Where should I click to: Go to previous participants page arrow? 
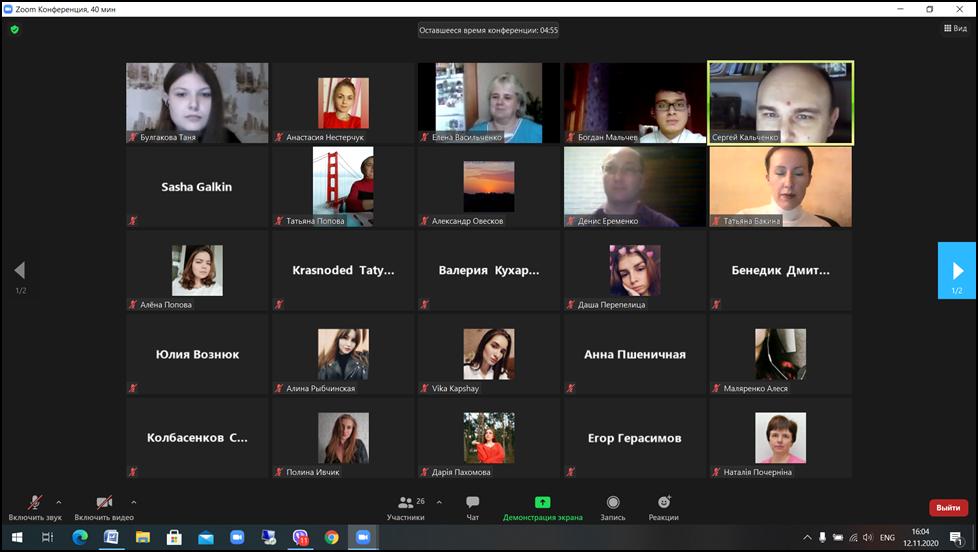click(x=19, y=271)
